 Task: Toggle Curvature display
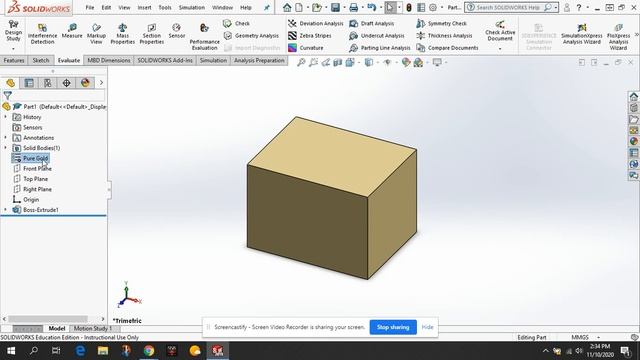click(x=306, y=48)
